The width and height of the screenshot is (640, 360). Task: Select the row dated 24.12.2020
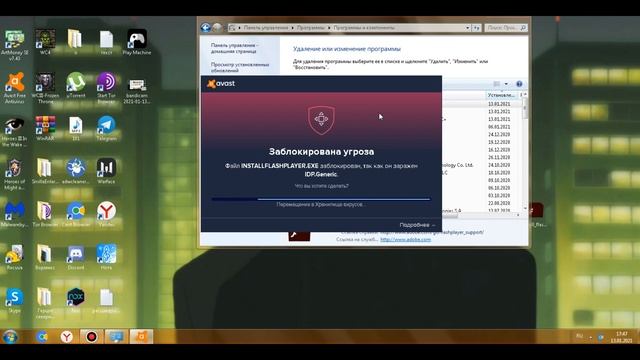point(499,134)
